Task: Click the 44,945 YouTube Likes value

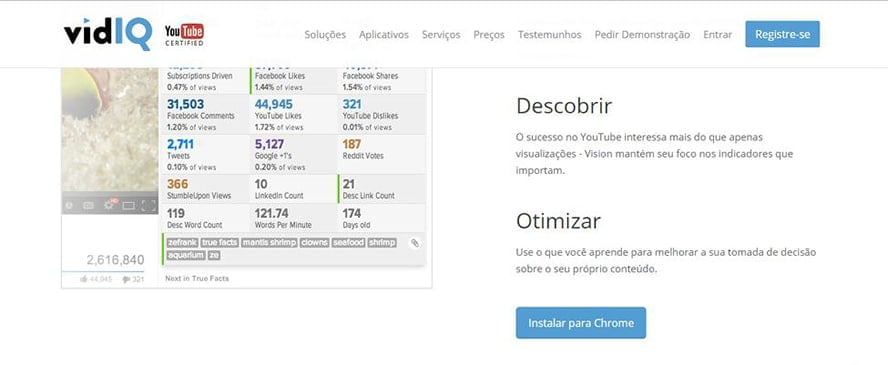Action: click(x=274, y=104)
